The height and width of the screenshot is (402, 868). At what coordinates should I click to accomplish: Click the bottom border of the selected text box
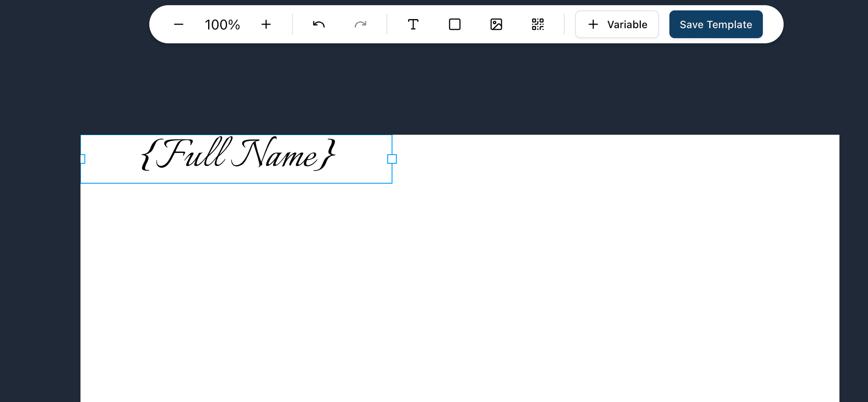tap(236, 183)
